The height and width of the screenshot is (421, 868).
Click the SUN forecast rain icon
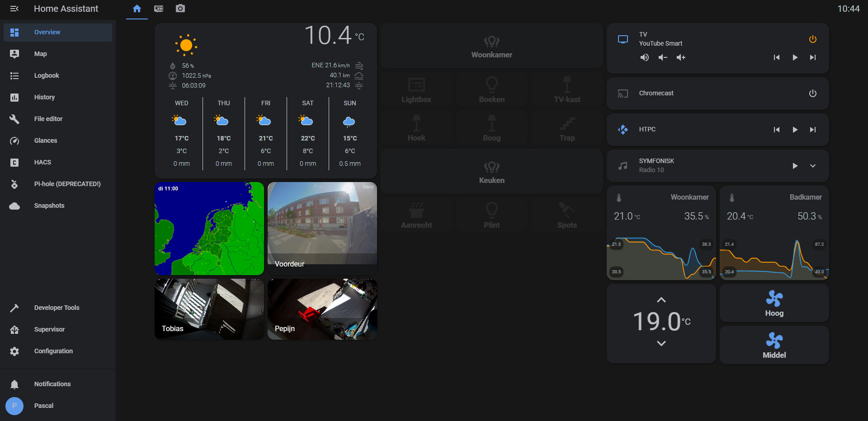coord(349,121)
